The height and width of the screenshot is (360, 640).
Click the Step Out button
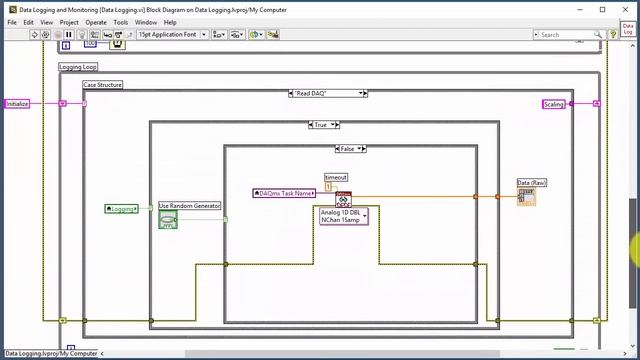(129, 35)
